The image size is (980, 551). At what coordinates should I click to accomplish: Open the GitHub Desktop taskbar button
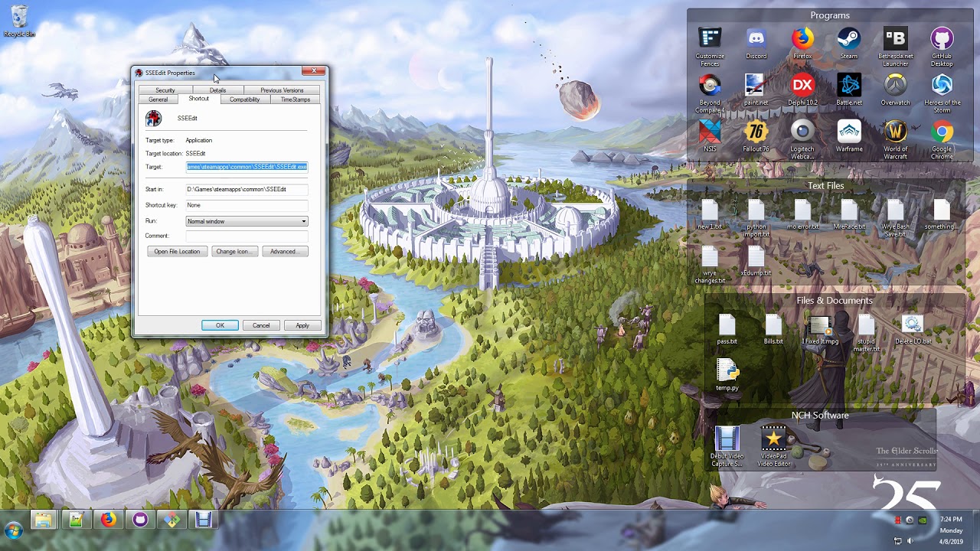pyautogui.click(x=140, y=520)
